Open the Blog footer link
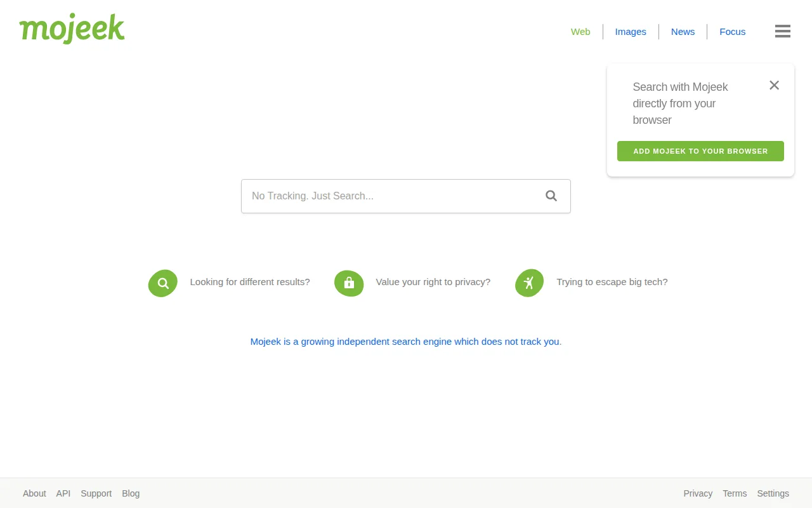 (x=131, y=493)
